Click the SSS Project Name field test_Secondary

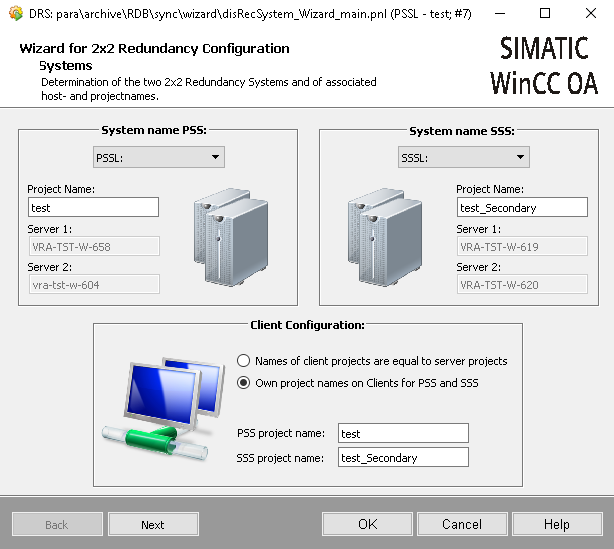pyautogui.click(x=521, y=207)
